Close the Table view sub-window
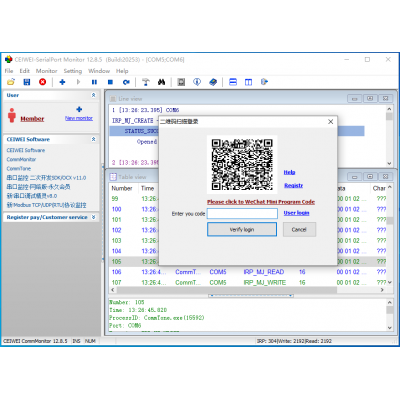The width and height of the screenshot is (400, 400). [x=385, y=177]
